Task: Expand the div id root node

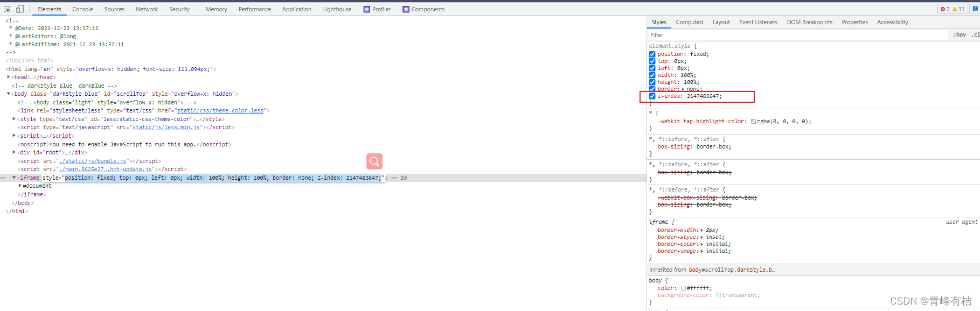Action: [14, 152]
